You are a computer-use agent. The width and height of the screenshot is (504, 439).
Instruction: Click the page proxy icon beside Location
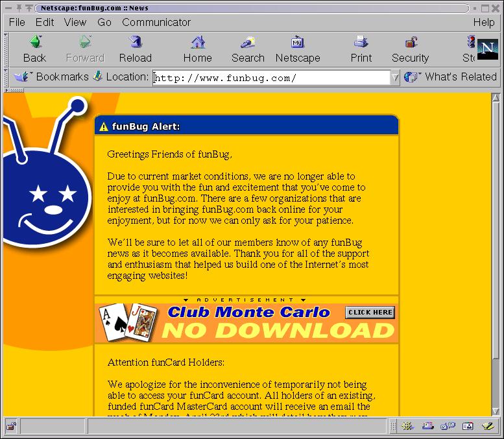tap(97, 77)
